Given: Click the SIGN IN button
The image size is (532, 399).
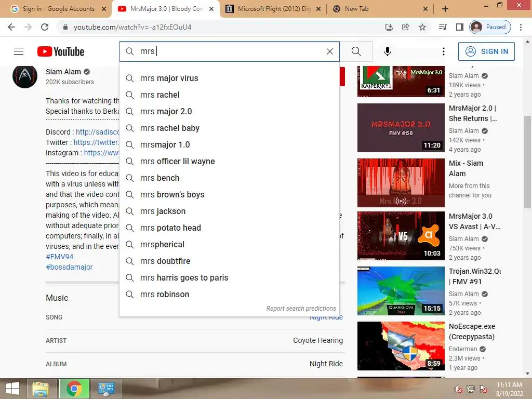Looking at the screenshot, I should click(x=486, y=51).
